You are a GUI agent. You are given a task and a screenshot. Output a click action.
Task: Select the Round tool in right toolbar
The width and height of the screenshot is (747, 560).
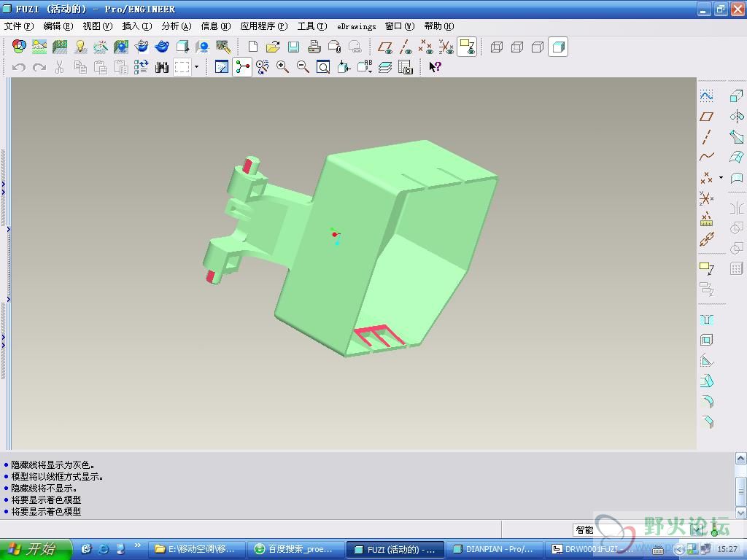(x=706, y=402)
